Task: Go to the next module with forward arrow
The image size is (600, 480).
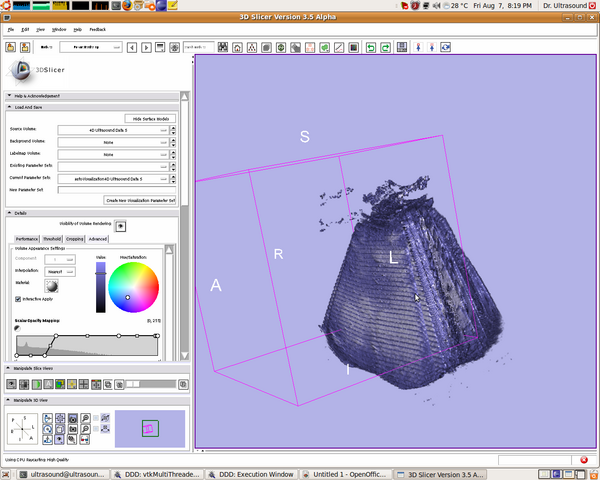Action: [x=146, y=47]
